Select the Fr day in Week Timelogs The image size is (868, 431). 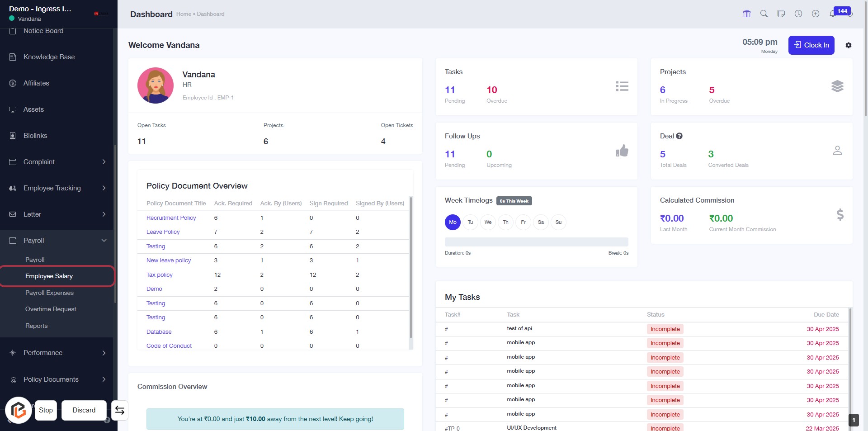point(523,222)
